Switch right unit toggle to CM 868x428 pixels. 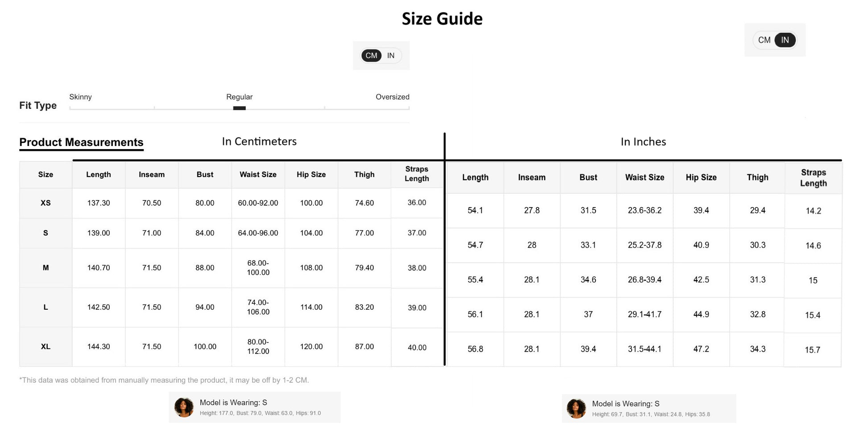[764, 40]
